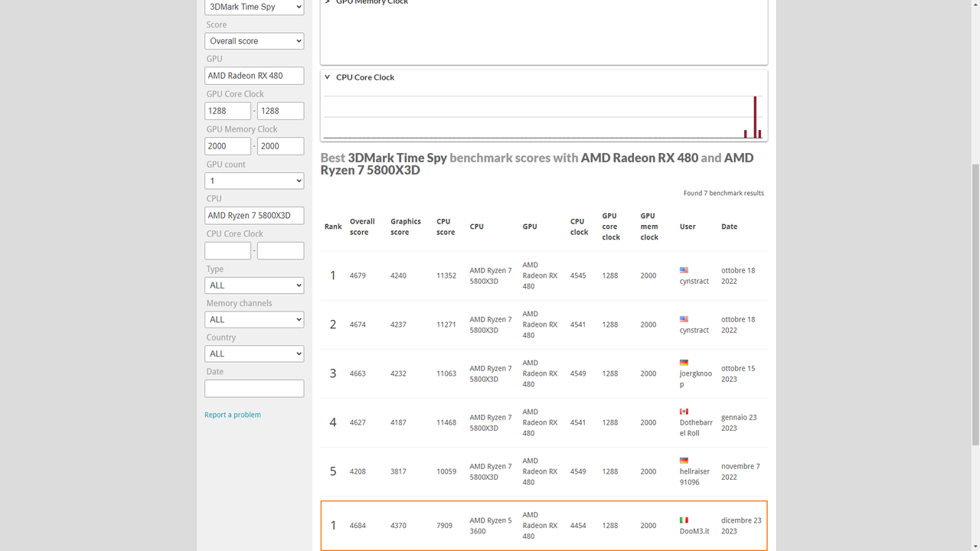Open the Type dropdown
This screenshot has height=551, width=980.
click(254, 285)
